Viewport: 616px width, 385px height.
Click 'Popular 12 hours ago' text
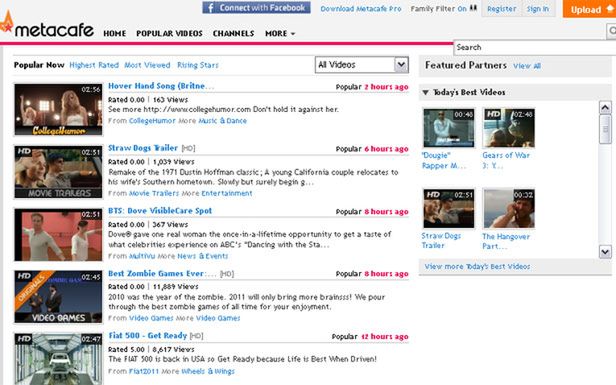click(370, 337)
